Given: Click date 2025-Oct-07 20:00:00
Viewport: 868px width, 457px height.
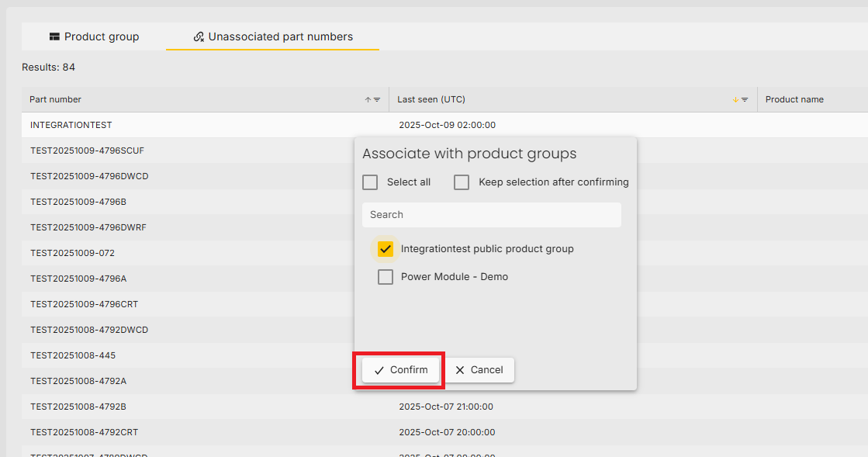Looking at the screenshot, I should [448, 432].
